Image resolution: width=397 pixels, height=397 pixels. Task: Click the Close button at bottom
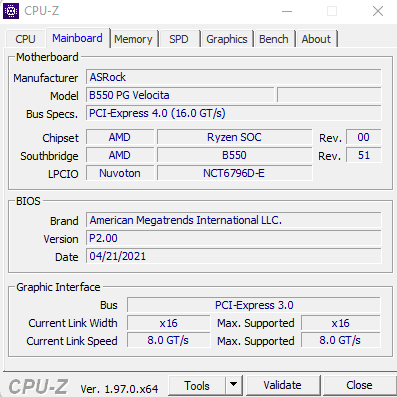click(x=359, y=385)
